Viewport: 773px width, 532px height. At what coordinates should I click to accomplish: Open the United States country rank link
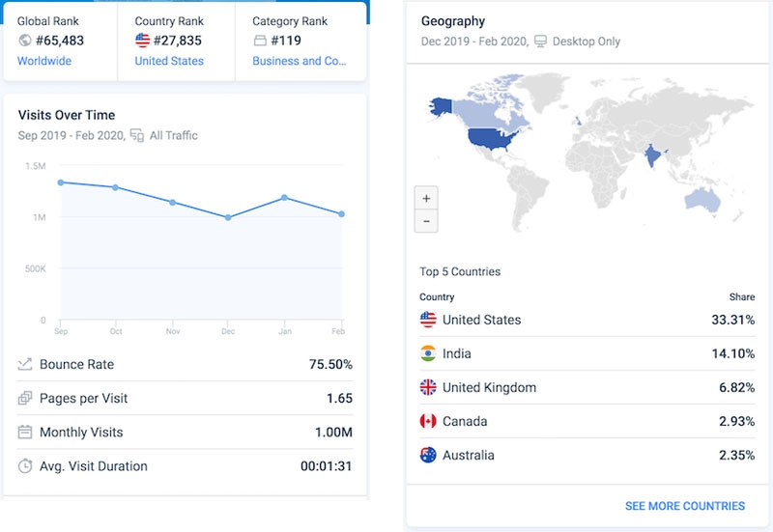click(x=169, y=61)
